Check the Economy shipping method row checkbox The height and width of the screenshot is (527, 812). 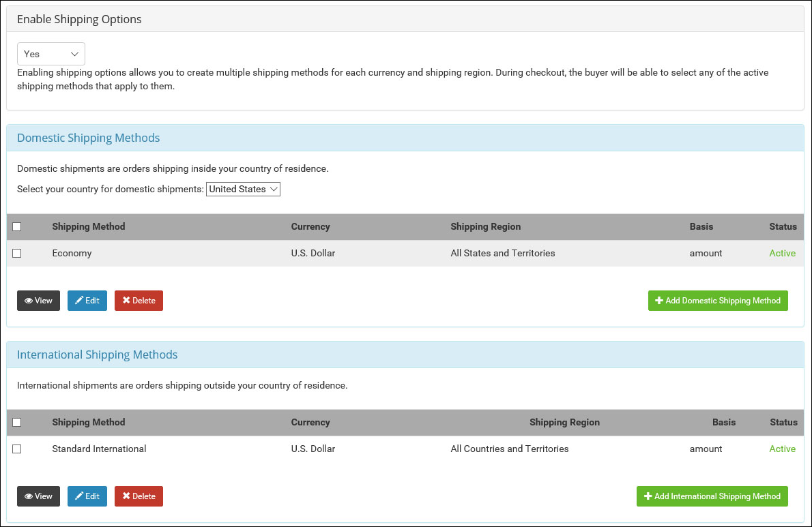click(17, 253)
